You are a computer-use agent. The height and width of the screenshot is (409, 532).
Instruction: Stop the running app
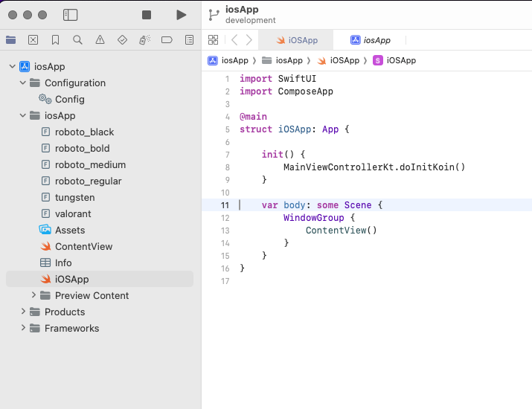tap(147, 15)
